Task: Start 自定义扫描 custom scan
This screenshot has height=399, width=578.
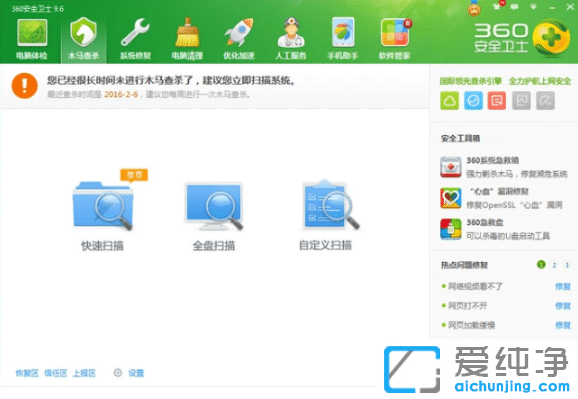Action: click(326, 216)
